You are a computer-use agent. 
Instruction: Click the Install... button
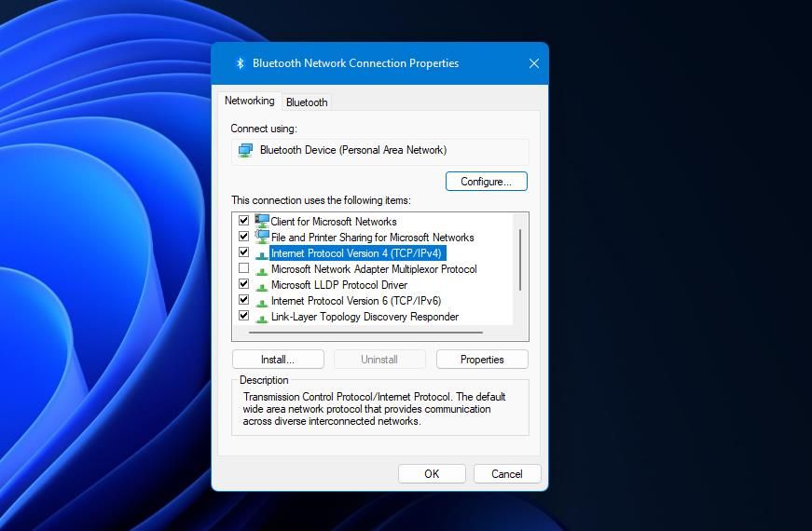click(x=278, y=360)
